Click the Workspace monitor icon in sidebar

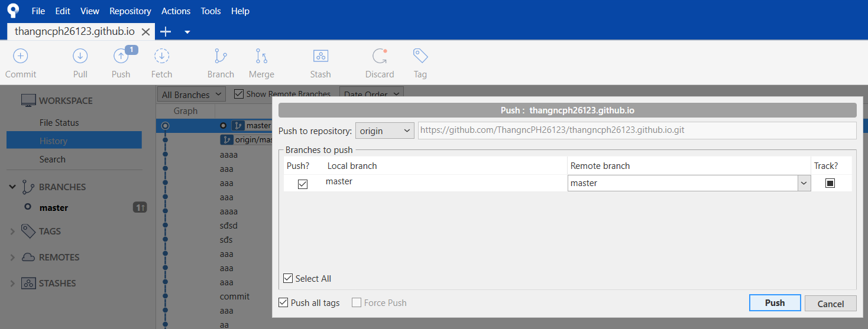28,100
